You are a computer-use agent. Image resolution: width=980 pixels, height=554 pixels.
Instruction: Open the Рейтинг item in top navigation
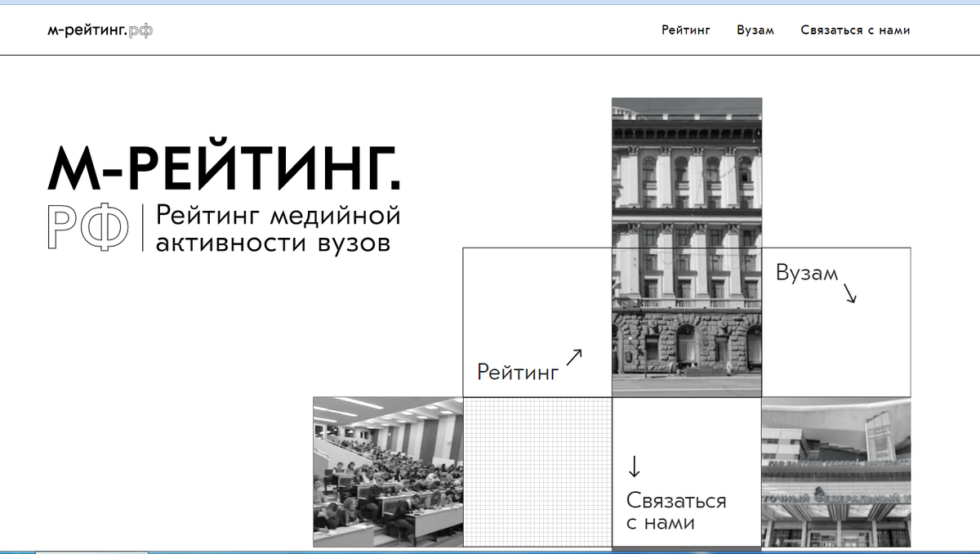685,29
